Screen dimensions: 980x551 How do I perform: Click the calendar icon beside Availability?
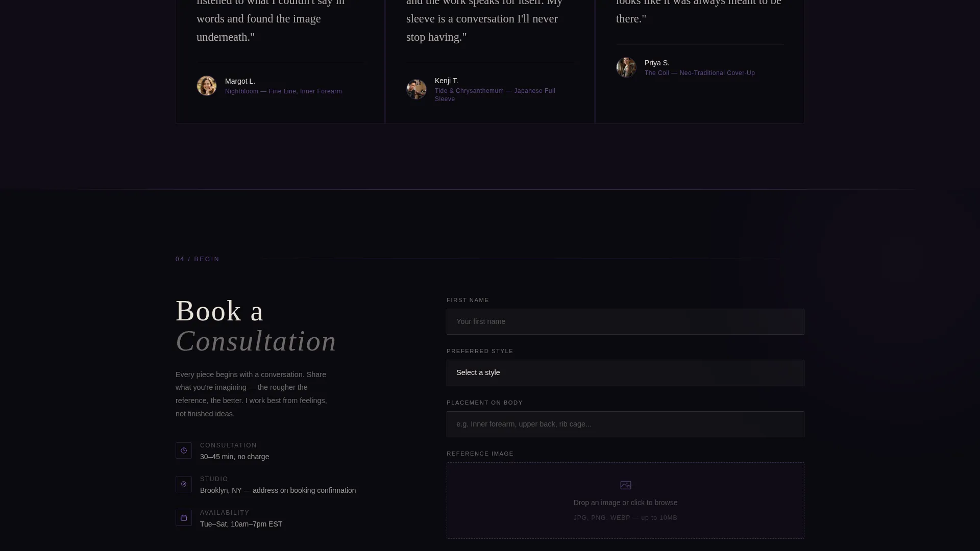tap(184, 518)
